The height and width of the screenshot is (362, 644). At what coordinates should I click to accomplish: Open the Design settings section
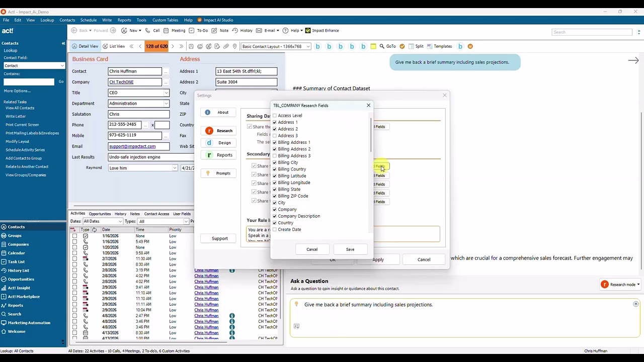pos(218,143)
